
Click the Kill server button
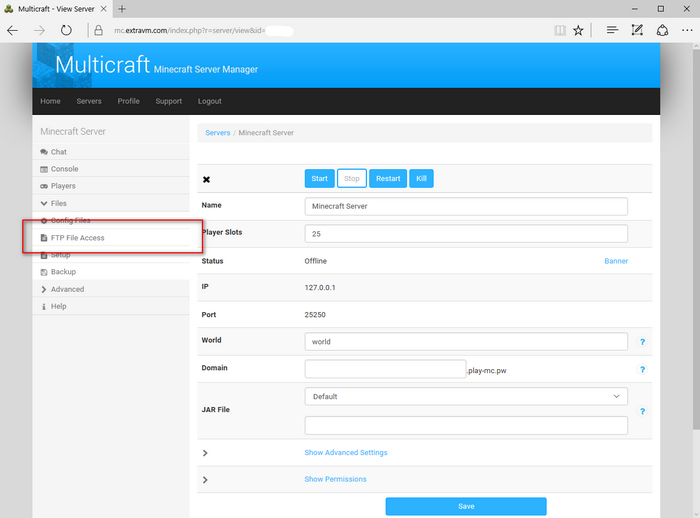coord(421,179)
